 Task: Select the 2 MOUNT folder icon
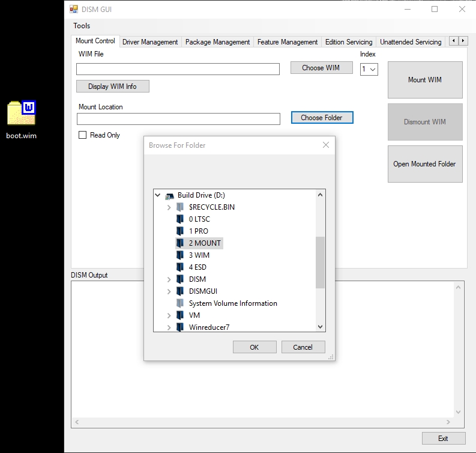pyautogui.click(x=180, y=243)
